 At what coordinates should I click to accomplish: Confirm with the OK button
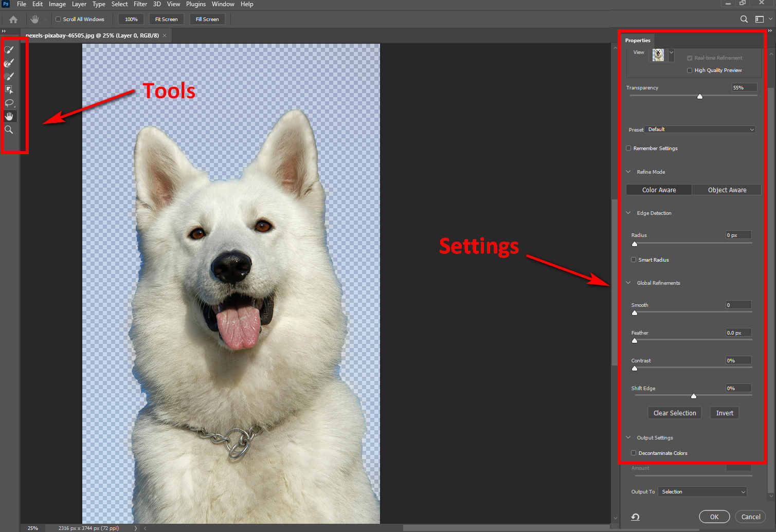[714, 517]
